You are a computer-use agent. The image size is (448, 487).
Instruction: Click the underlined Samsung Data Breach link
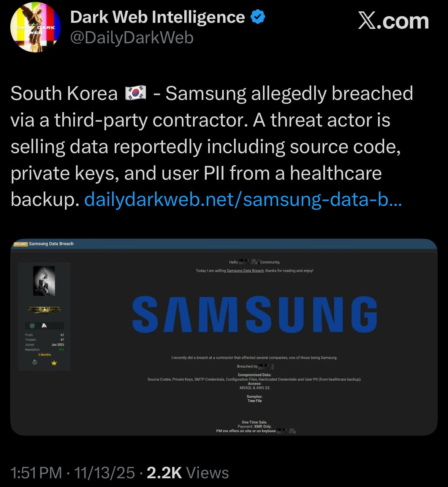(x=245, y=271)
